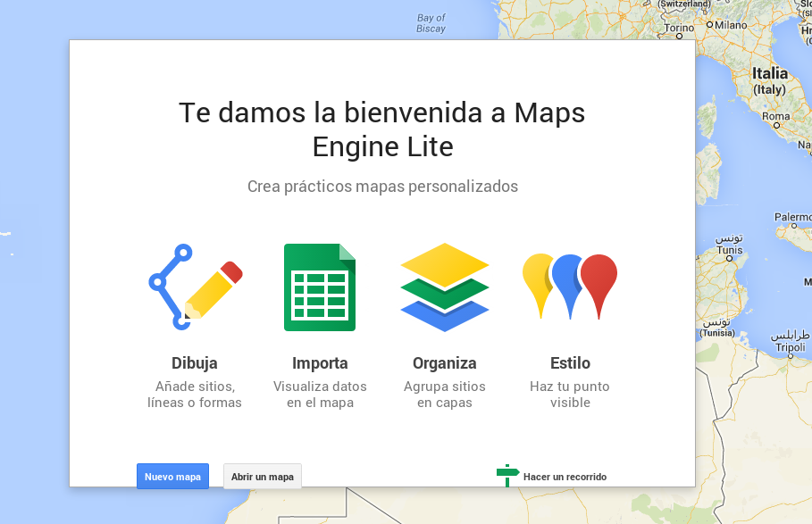The height and width of the screenshot is (524, 812).
Task: Click the Bay of Biscay map label
Action: coord(431,23)
